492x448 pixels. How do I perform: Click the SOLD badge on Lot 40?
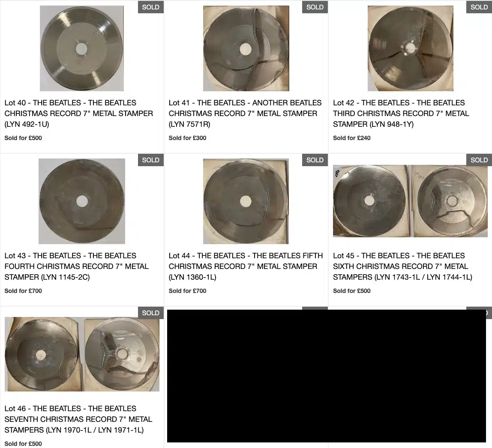[x=150, y=7]
